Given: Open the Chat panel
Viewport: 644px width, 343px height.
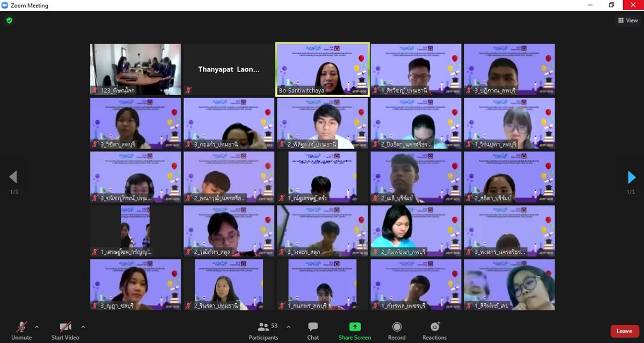Looking at the screenshot, I should pyautogui.click(x=312, y=329).
